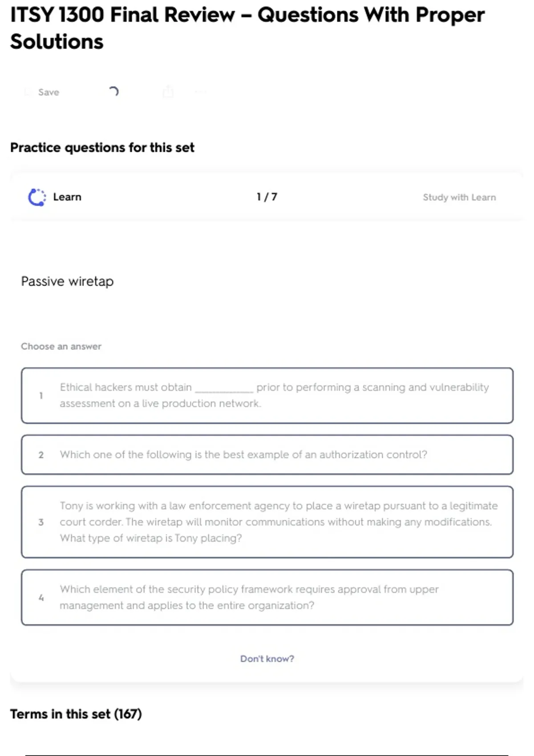
Task: Click the share icon
Action: click(168, 92)
